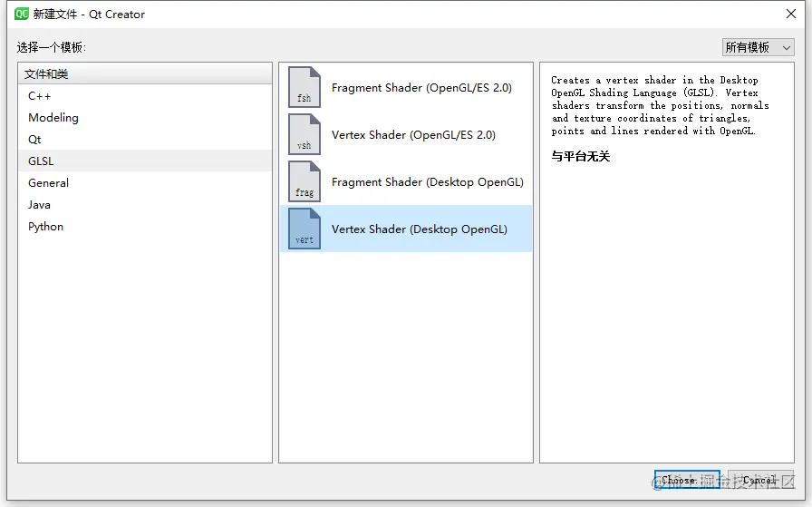Click the vertex shader description text
The image size is (812, 507).
click(x=660, y=105)
